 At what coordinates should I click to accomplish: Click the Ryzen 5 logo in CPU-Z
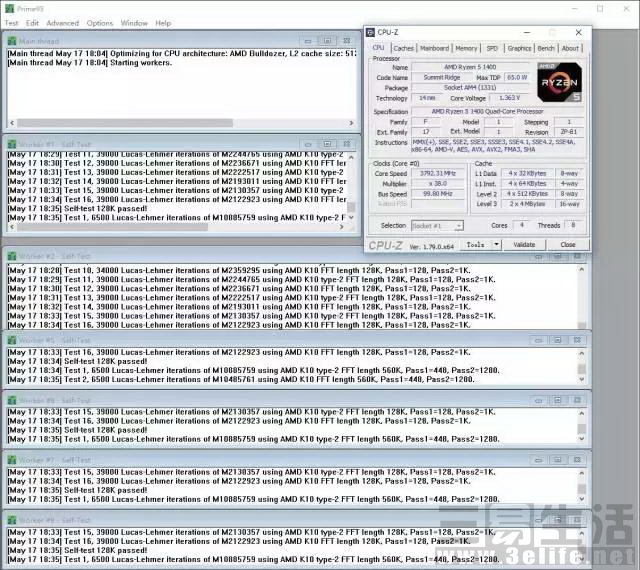coord(559,82)
